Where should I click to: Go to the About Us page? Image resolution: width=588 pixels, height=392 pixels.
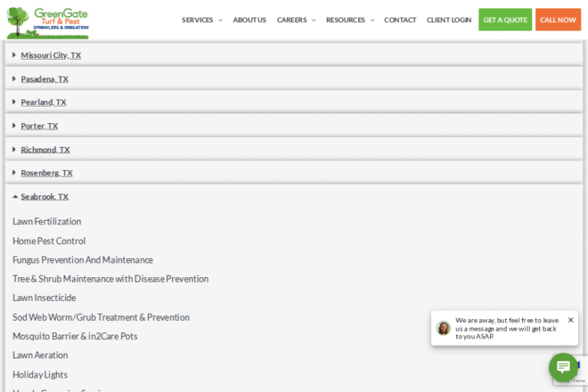coord(250,20)
